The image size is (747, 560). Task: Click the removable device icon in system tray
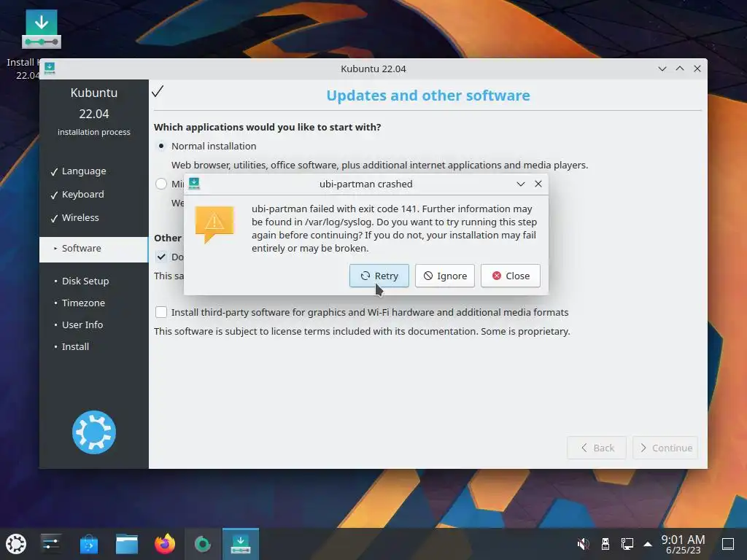click(605, 544)
